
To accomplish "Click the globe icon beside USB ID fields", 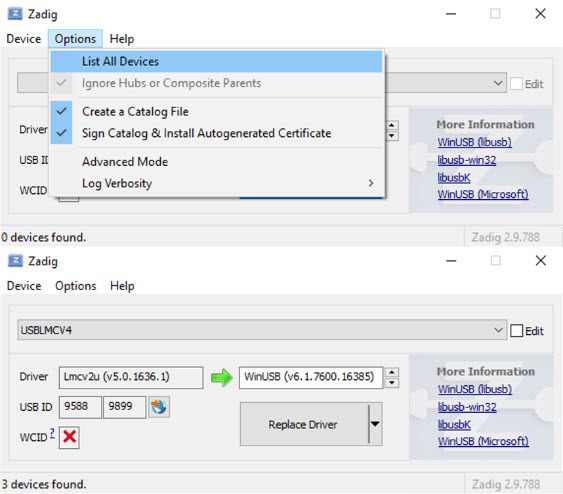I will tap(159, 407).
